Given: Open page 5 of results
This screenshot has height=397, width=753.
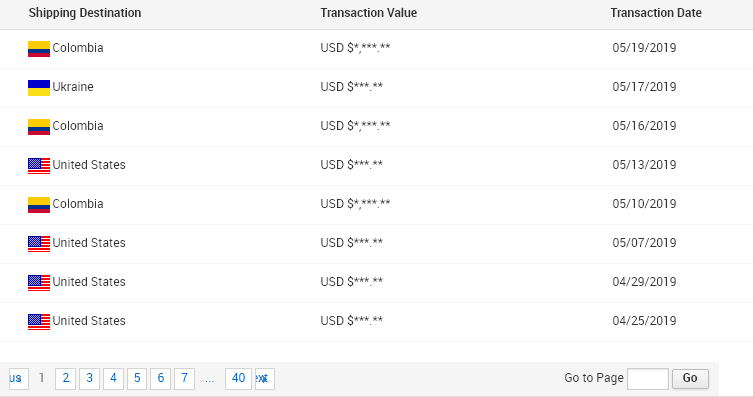Looking at the screenshot, I should coord(137,379).
